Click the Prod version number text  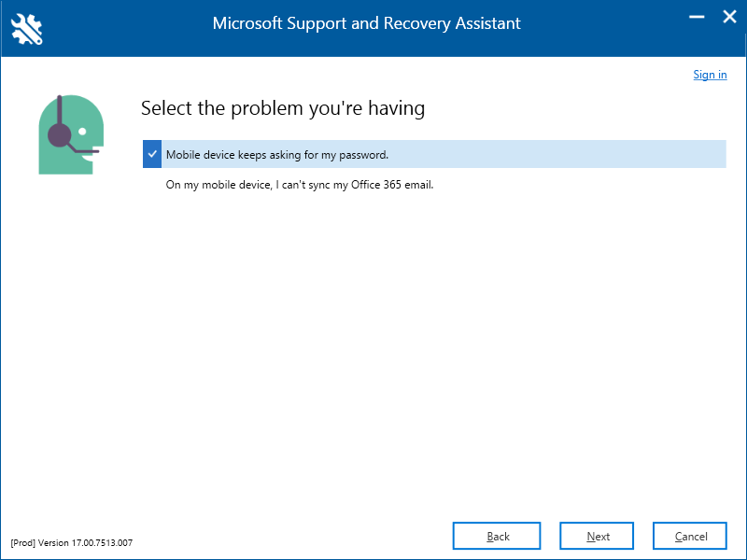(72, 543)
